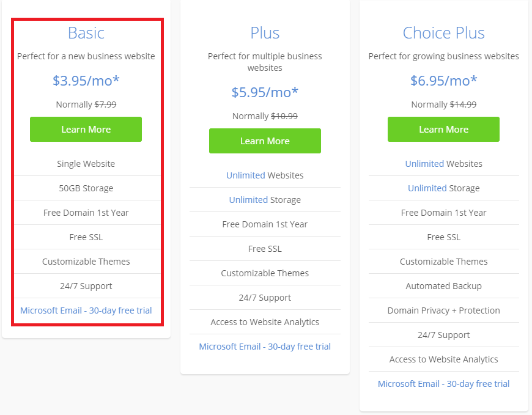Click Single Website feature in Basic plan

[86, 164]
